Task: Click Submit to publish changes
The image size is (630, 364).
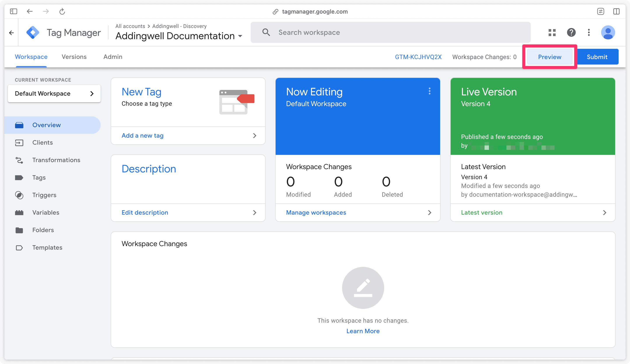Action: tap(597, 56)
